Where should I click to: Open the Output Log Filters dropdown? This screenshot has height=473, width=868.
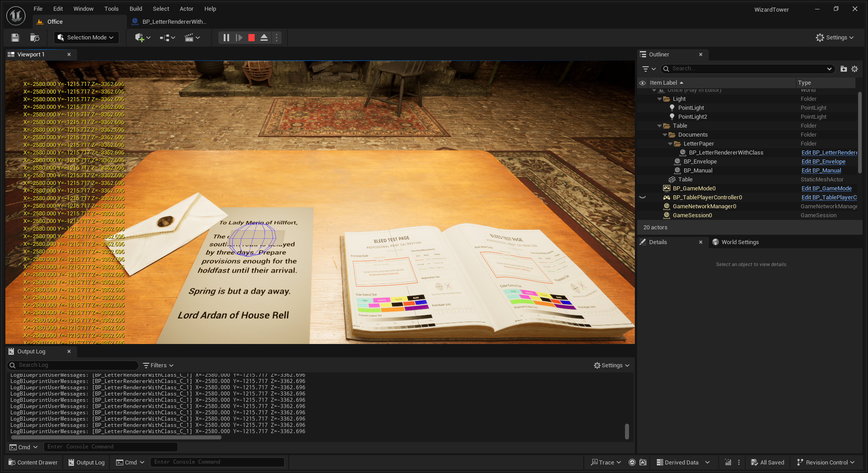click(x=158, y=365)
